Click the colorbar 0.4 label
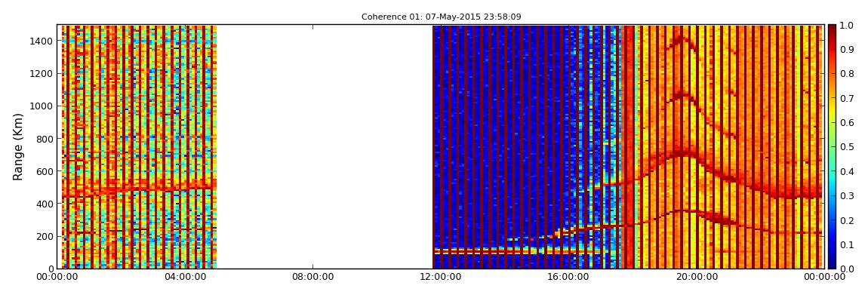Viewport: 868px width, 307px height. (846, 171)
